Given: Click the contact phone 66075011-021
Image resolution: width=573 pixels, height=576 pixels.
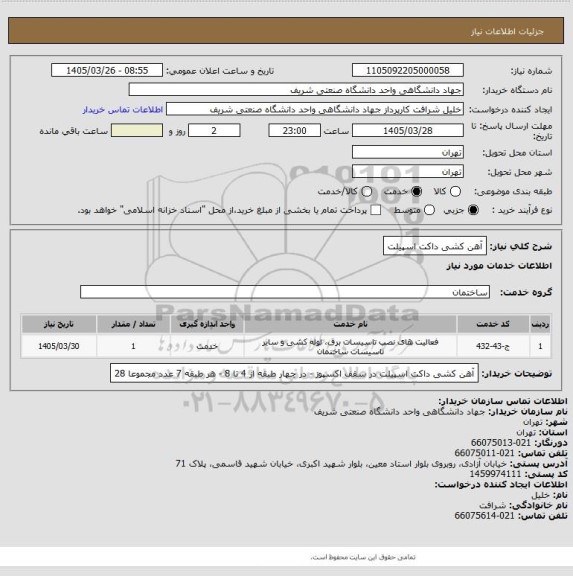Looking at the screenshot, I should pos(484,453).
